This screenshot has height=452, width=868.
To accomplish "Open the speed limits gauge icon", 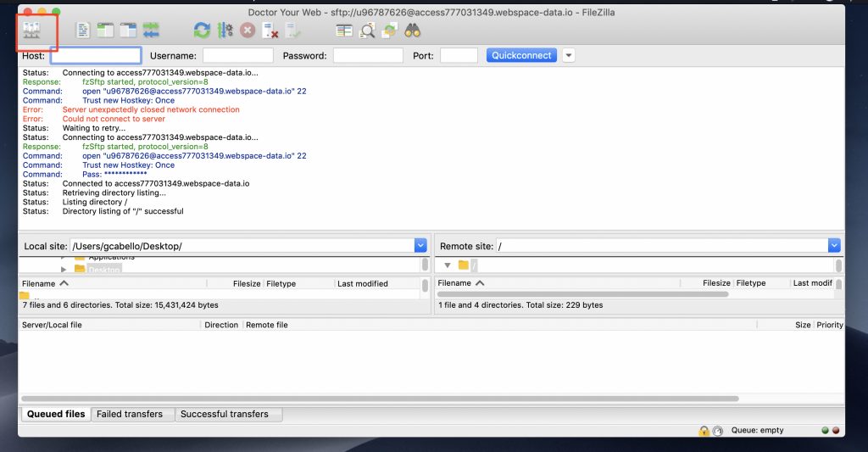I will click(x=718, y=431).
